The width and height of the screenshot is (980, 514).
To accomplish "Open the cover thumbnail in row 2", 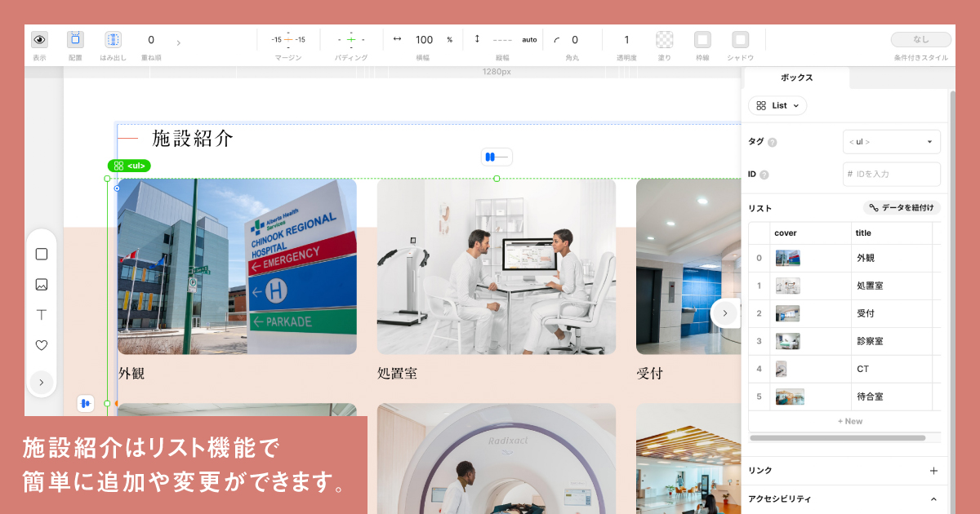I will pos(788,313).
